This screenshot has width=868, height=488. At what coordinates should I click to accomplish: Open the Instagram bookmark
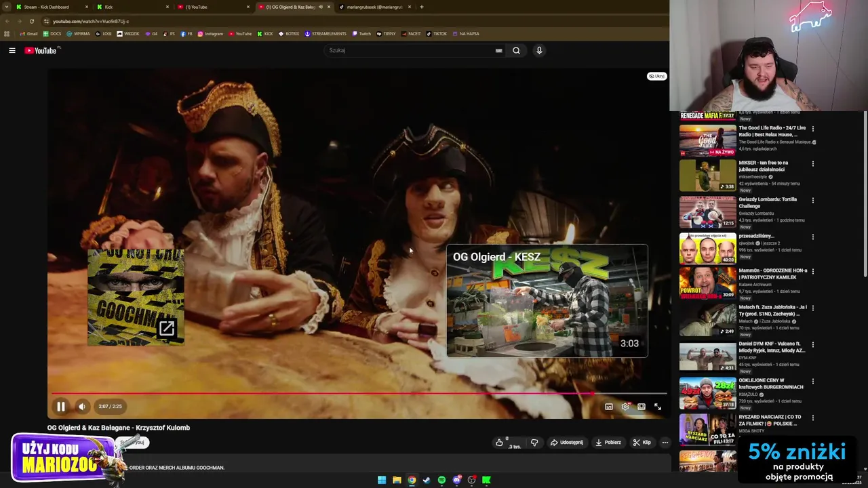[210, 34]
